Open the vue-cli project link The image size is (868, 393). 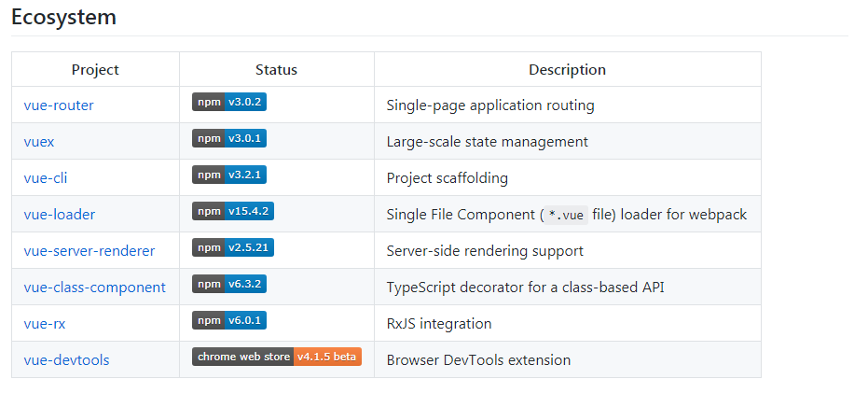(x=46, y=178)
